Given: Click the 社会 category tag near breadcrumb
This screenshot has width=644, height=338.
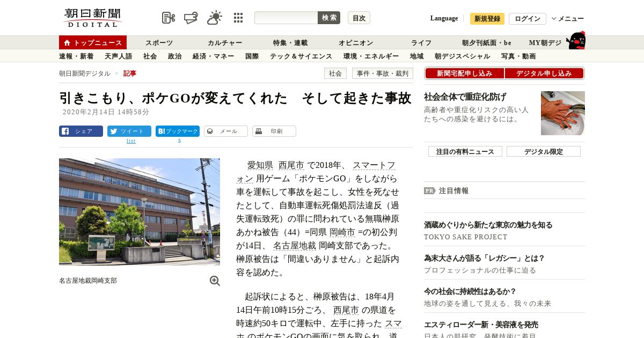Looking at the screenshot, I should (x=335, y=74).
